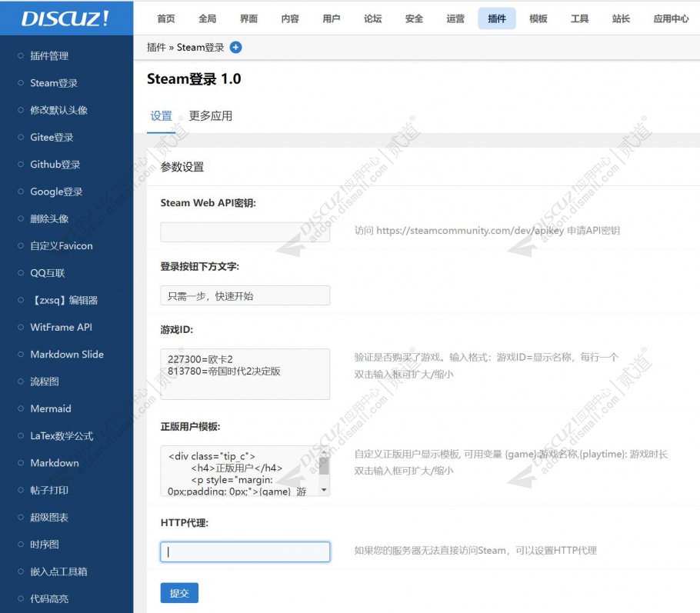Open 帖子打印 in the sidebar
700x613 pixels.
click(49, 490)
